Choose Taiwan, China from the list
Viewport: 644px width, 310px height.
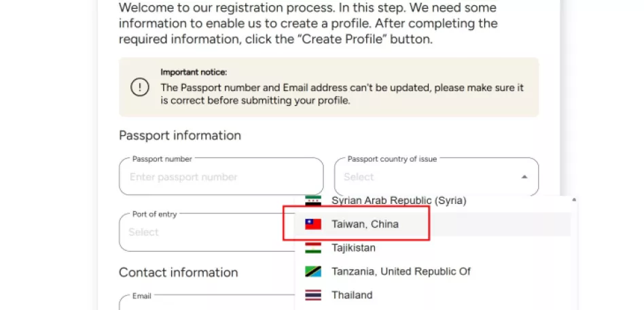[433, 224]
